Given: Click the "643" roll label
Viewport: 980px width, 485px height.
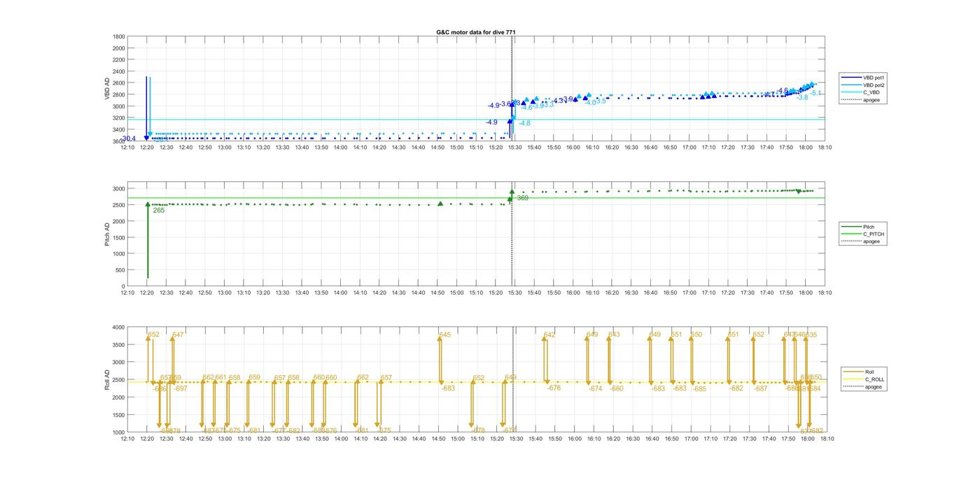Looking at the screenshot, I should click(x=614, y=335).
